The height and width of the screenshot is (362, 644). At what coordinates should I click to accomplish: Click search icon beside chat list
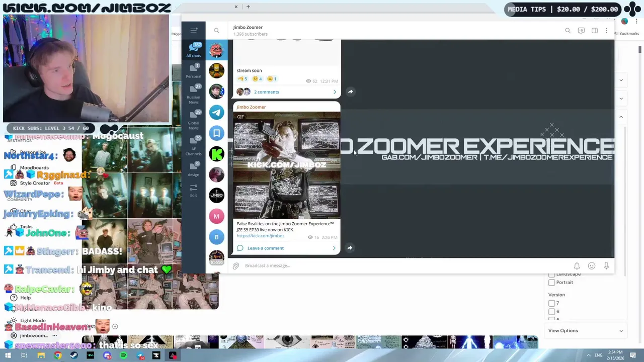pyautogui.click(x=217, y=31)
